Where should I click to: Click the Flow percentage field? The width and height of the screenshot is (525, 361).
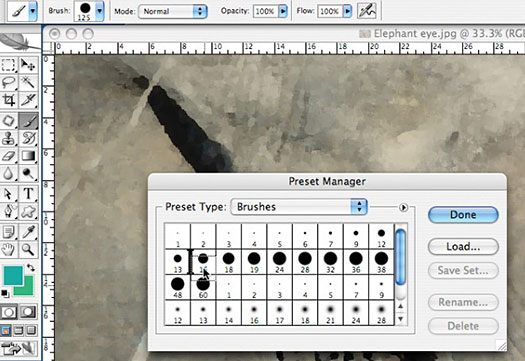click(330, 11)
